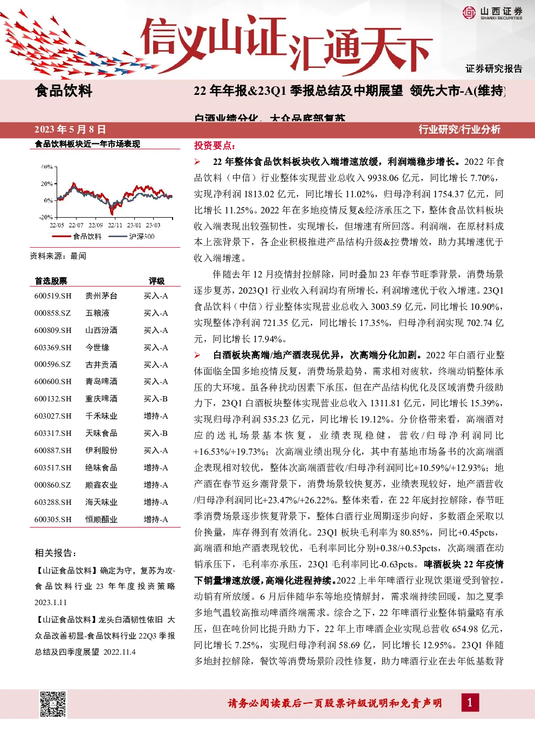Click rating 增持-A for 千禾味业
535x756 pixels.
(156, 416)
